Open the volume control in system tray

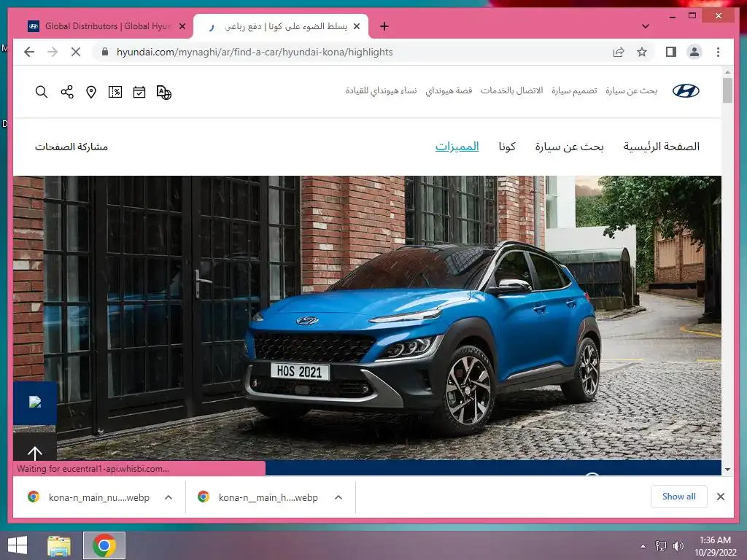(x=678, y=545)
